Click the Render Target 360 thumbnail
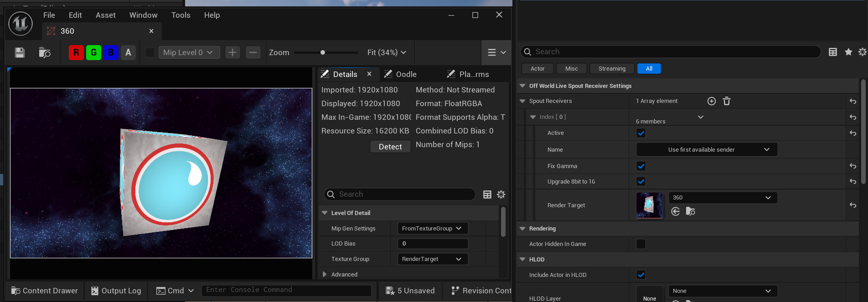The image size is (868, 302). 650,205
